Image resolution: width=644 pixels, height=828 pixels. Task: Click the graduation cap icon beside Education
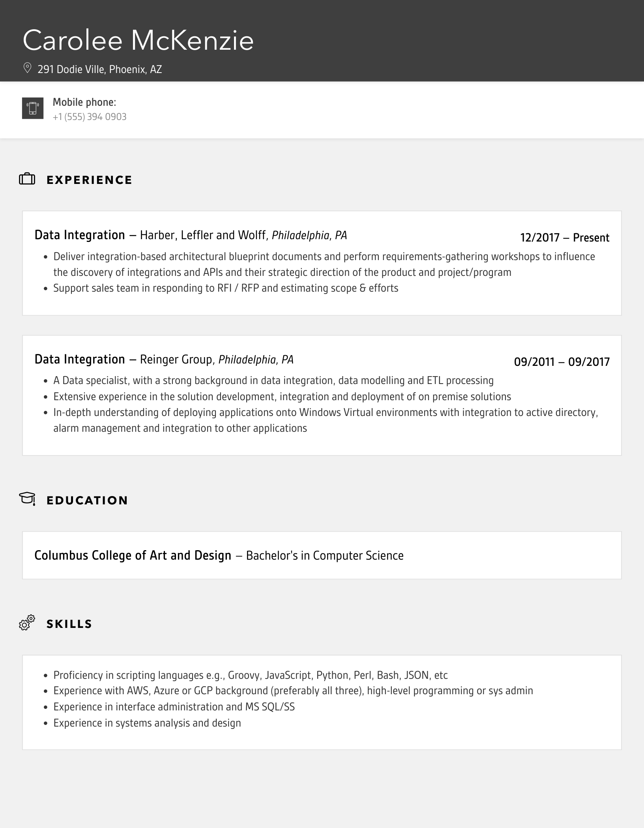click(27, 499)
